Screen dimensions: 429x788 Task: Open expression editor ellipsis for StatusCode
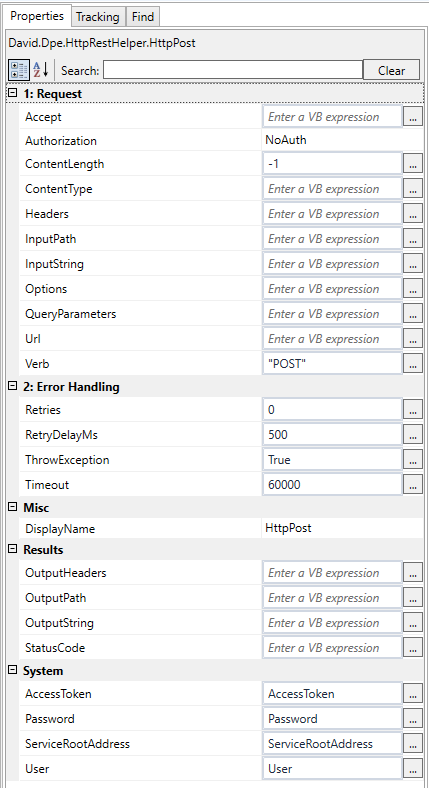pos(412,648)
